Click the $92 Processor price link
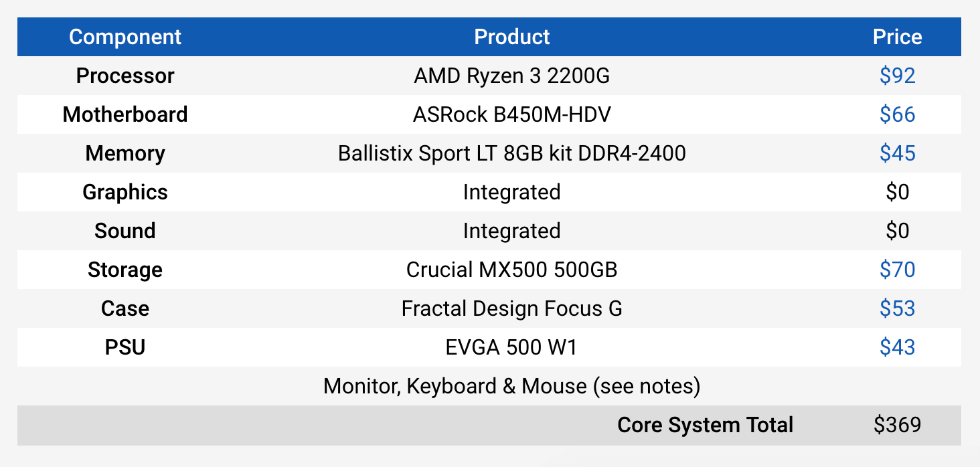This screenshot has width=980, height=467. [x=897, y=76]
